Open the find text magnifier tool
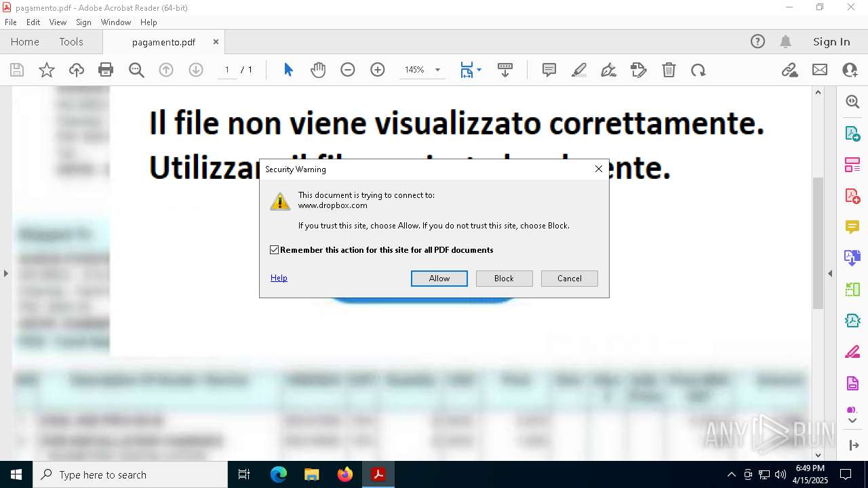 pyautogui.click(x=136, y=70)
